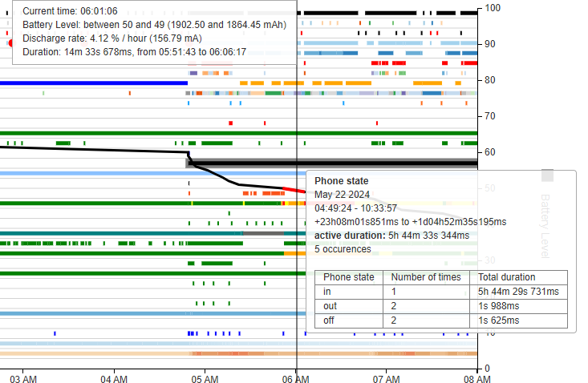
Task: Click the 04 AM time axis label
Action: tap(114, 379)
